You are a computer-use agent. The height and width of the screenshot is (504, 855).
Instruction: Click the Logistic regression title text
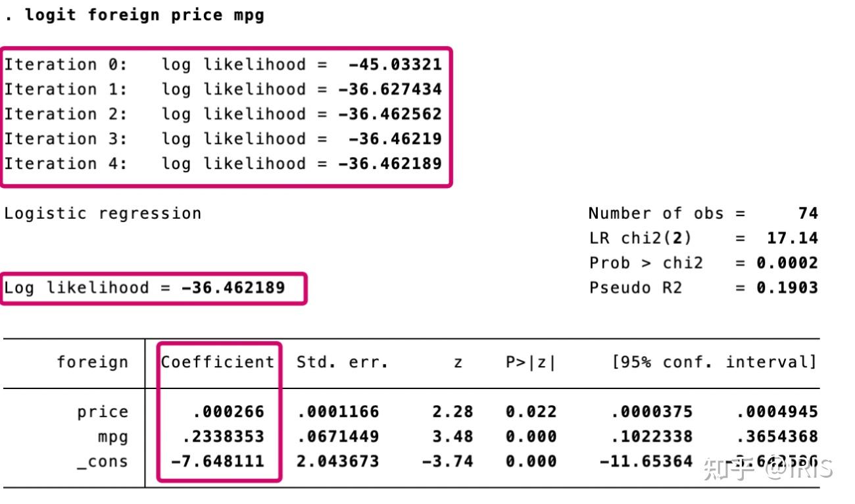tap(103, 214)
